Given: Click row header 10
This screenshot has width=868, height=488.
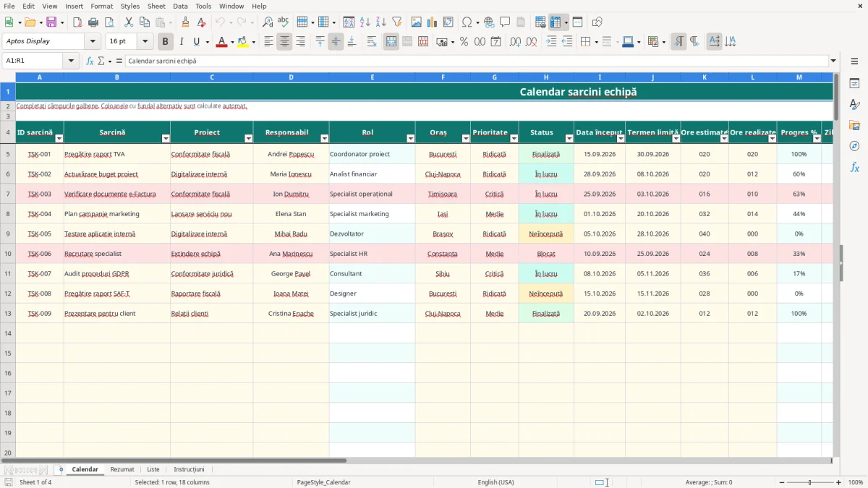Looking at the screenshot, I should tap(8, 254).
